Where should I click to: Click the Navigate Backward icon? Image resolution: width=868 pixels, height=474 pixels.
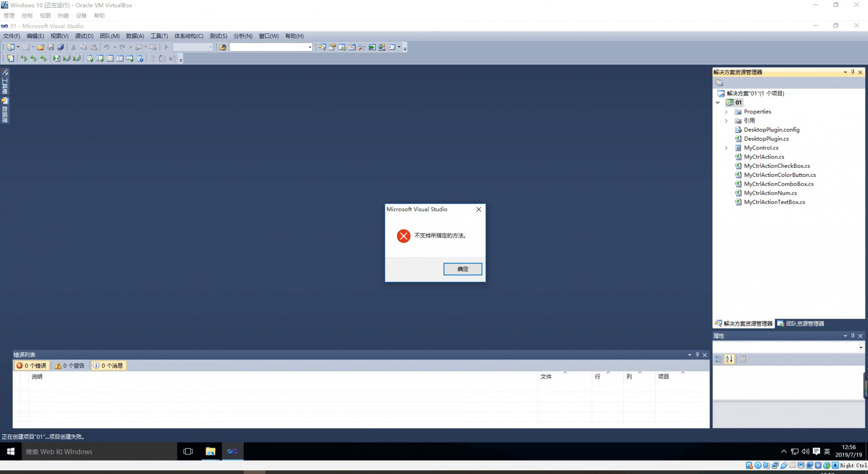coord(138,47)
